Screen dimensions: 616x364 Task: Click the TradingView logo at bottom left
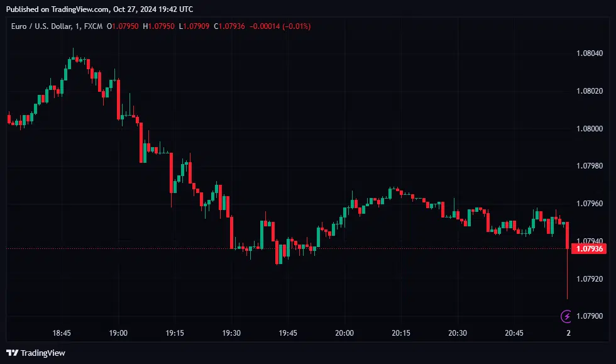click(36, 353)
